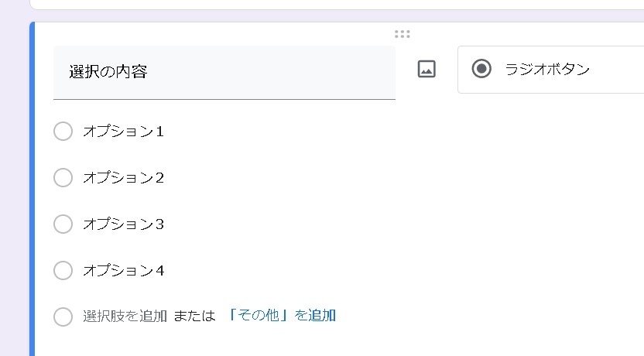Select the オプション2 radio circle
Screen dimensions: 644x356
point(63,178)
